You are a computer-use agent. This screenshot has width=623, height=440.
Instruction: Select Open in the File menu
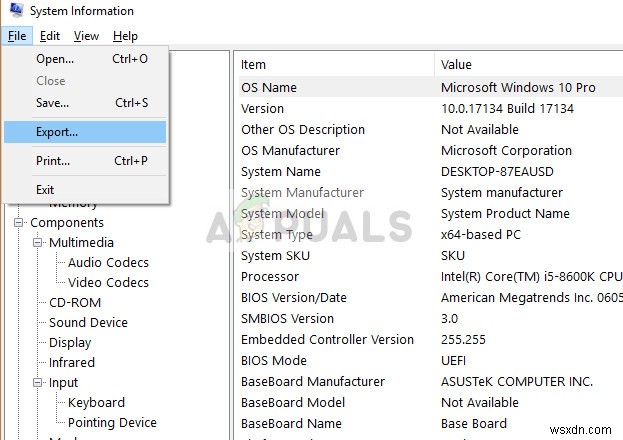pos(55,59)
